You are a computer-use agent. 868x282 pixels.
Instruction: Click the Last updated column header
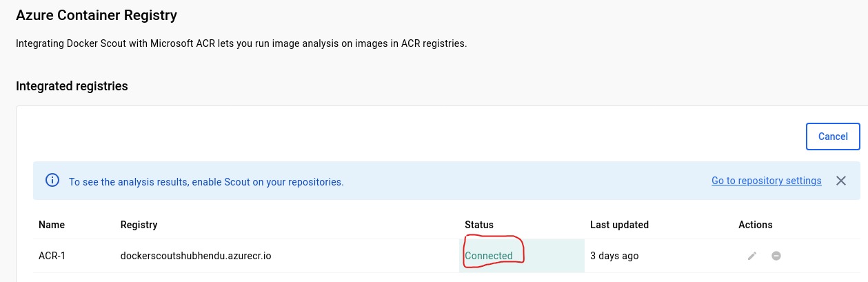pyautogui.click(x=619, y=225)
